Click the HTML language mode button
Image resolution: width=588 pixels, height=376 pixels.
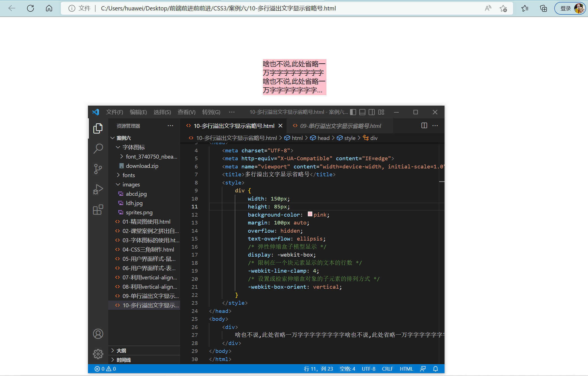coord(406,369)
